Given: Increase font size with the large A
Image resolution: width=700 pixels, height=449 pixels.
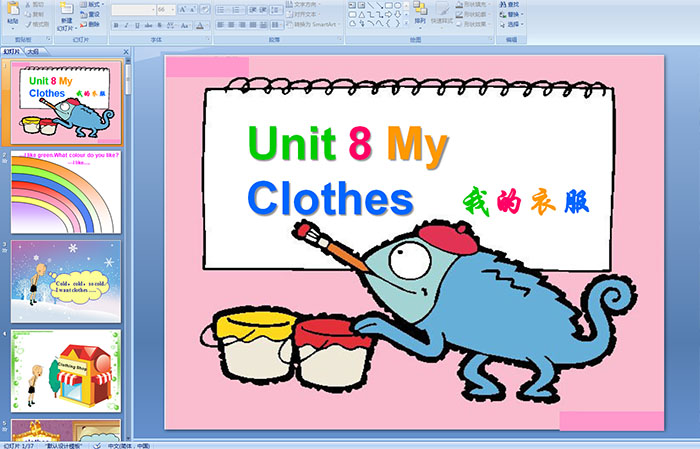Looking at the screenshot, I should 183,10.
